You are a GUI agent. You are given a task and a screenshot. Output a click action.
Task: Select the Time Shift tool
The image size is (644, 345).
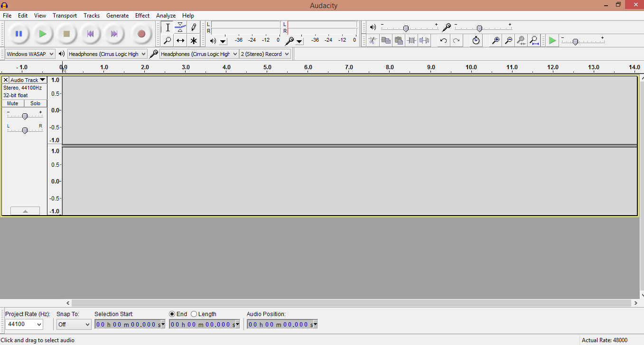pyautogui.click(x=180, y=40)
